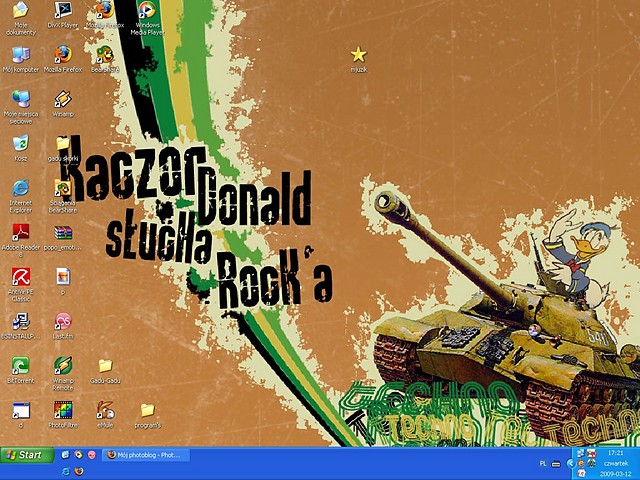Open the gadu skórki folder
The width and height of the screenshot is (640, 480).
point(63,148)
